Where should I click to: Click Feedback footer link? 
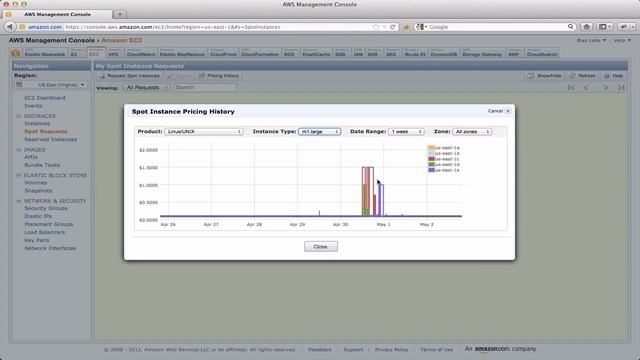pos(320,350)
